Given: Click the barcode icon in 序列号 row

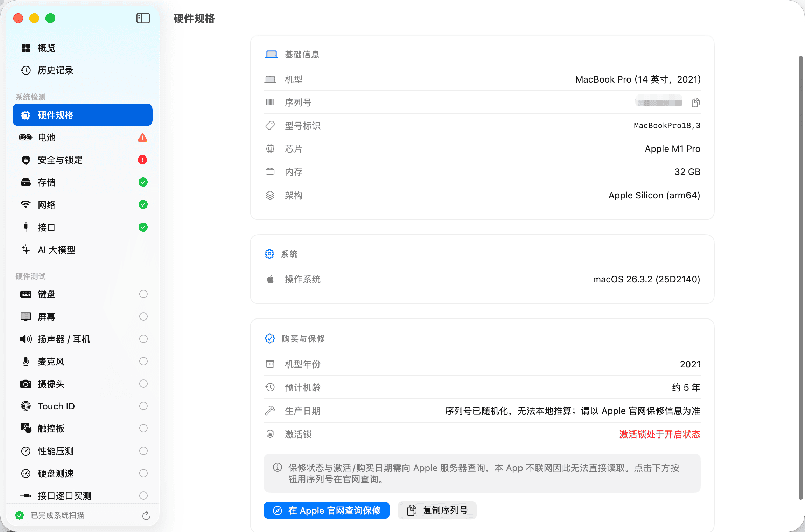Looking at the screenshot, I should pos(270,102).
